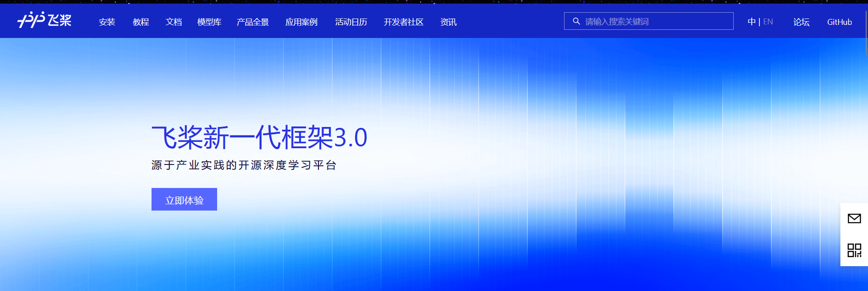Viewport: 868px width, 291px height.
Task: Click the PaddlePaddle 飞桨 logo
Action: pyautogui.click(x=44, y=20)
